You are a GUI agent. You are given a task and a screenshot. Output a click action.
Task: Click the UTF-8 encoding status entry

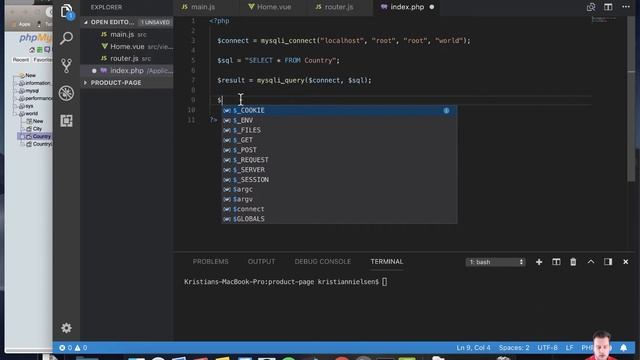pos(547,348)
